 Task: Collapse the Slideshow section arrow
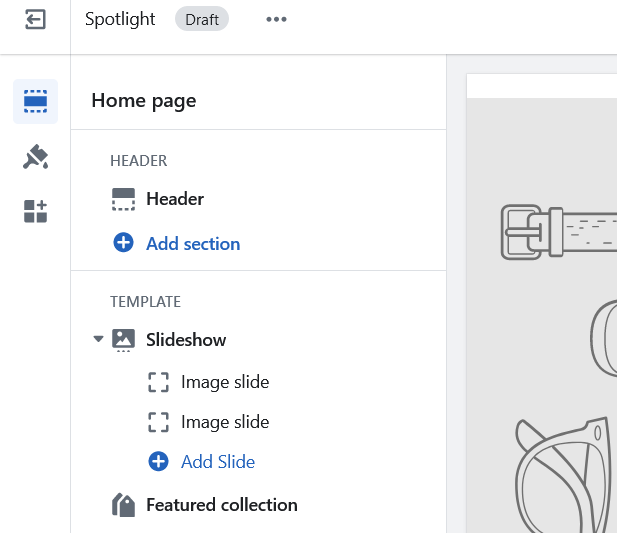coord(98,340)
